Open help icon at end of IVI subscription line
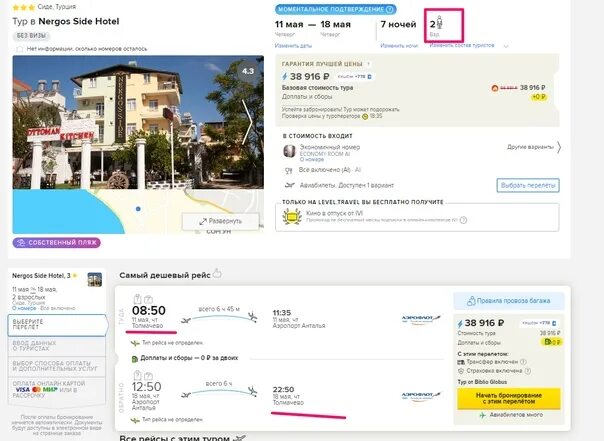 pos(463,220)
